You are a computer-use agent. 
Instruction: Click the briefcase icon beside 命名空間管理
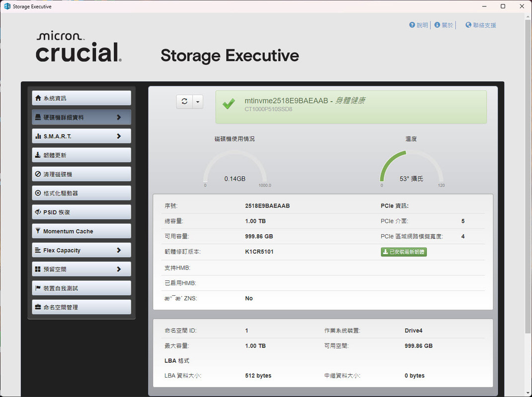click(x=38, y=307)
